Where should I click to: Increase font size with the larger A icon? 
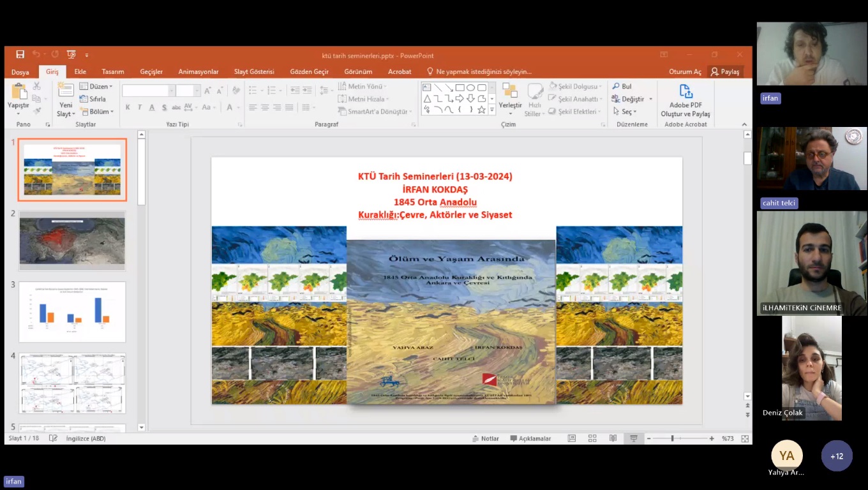pos(208,91)
